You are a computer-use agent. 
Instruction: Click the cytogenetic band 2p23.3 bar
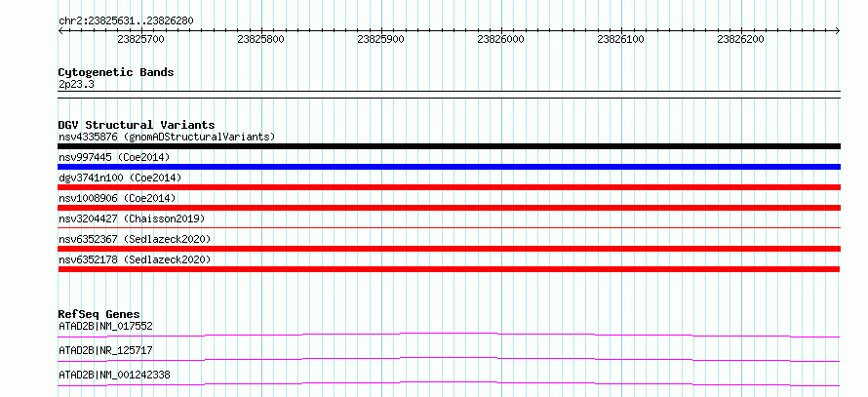click(449, 95)
